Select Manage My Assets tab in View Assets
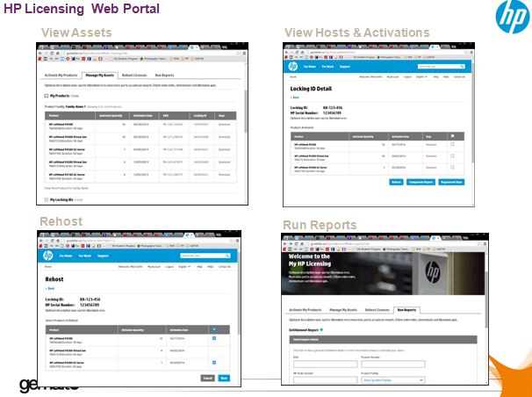The image size is (532, 397). tap(100, 75)
